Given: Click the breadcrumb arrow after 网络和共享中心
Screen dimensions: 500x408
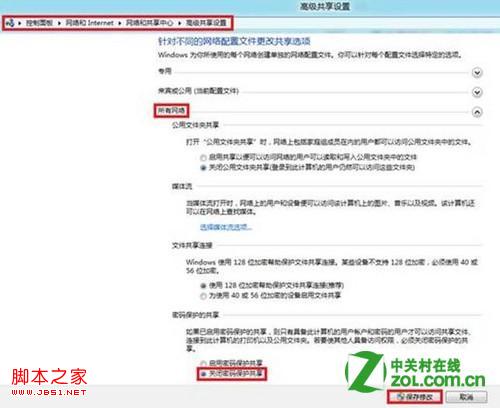Looking at the screenshot, I should click(x=179, y=23).
